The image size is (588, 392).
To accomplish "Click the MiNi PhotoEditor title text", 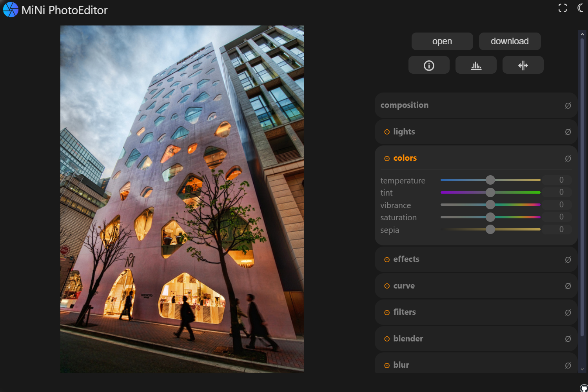I will point(64,10).
